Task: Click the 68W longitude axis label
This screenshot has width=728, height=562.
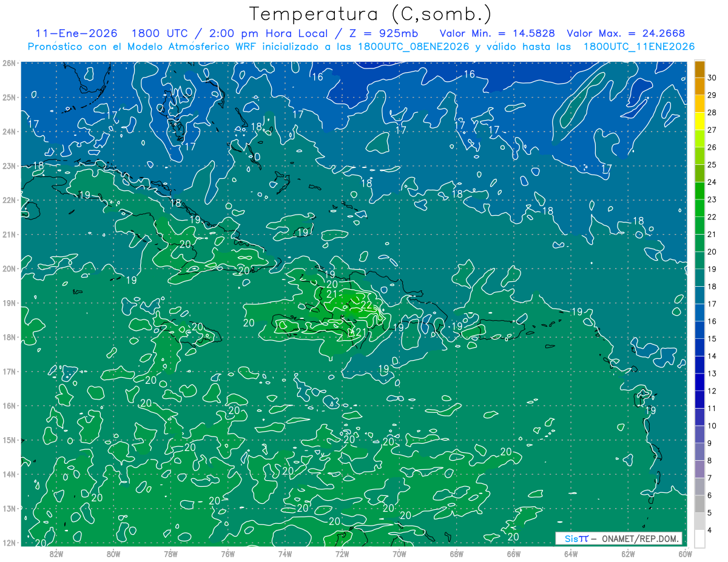Action: click(456, 553)
